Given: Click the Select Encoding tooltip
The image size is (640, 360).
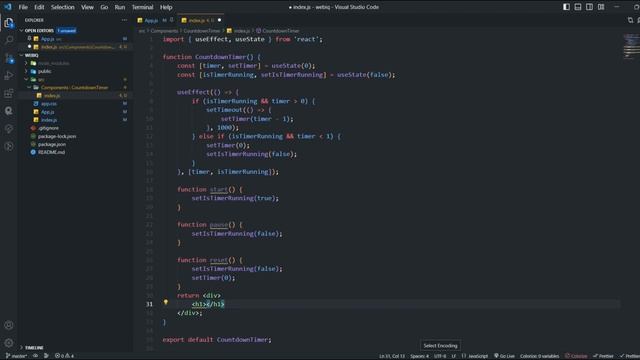Looking at the screenshot, I should pyautogui.click(x=440, y=346).
